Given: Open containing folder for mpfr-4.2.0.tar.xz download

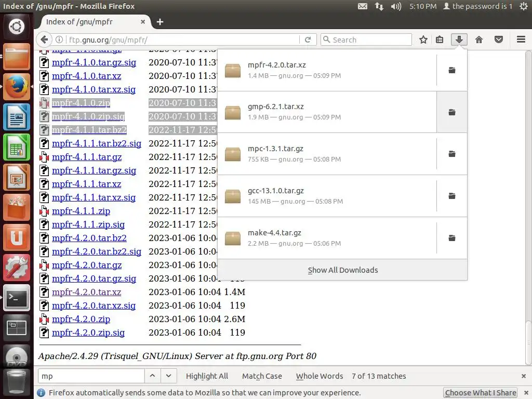Looking at the screenshot, I should tap(451, 70).
